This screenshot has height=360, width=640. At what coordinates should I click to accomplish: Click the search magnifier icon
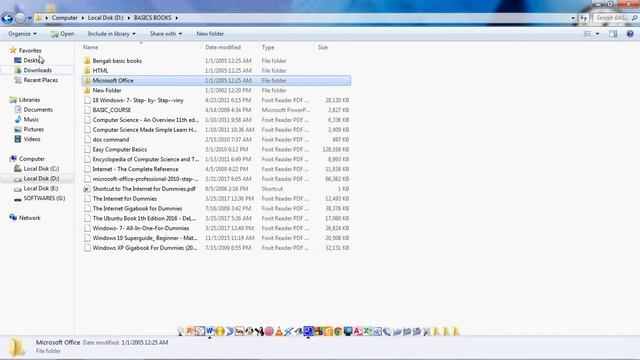(x=634, y=18)
